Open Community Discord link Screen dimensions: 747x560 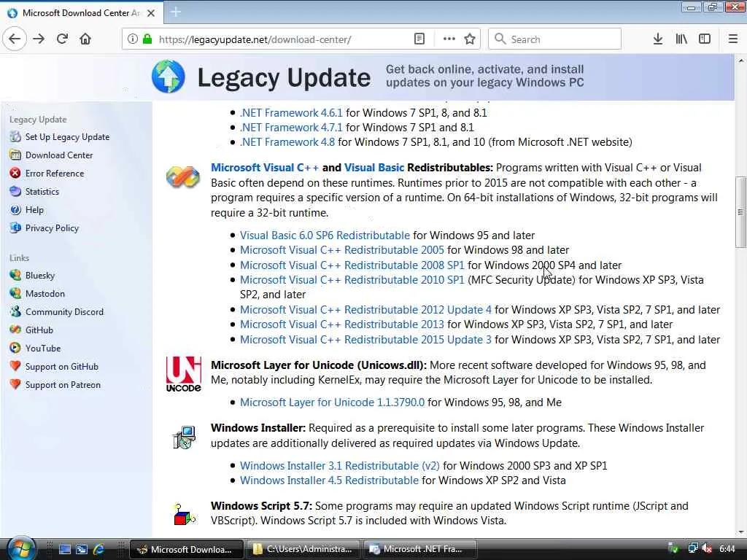coord(64,312)
